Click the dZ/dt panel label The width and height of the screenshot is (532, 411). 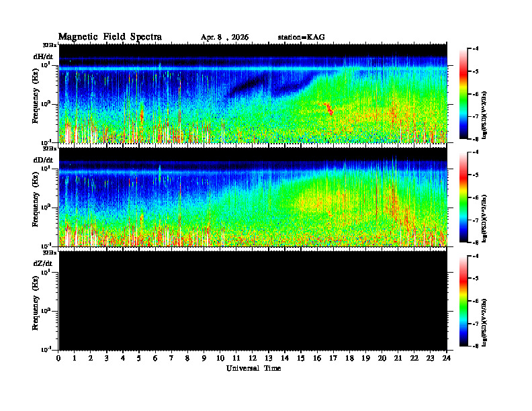click(43, 263)
